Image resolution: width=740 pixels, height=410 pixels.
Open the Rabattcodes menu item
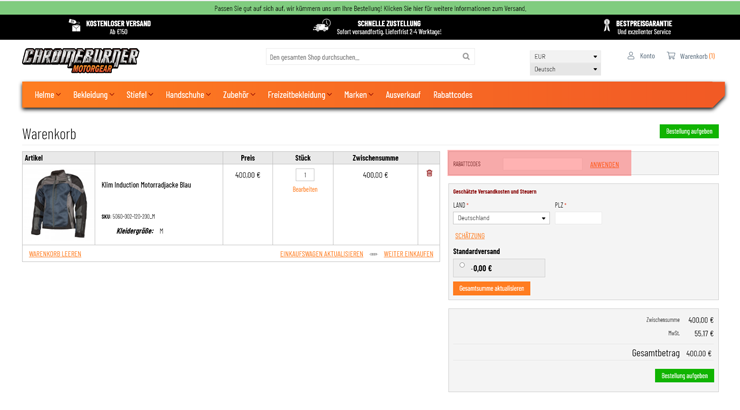coord(453,95)
